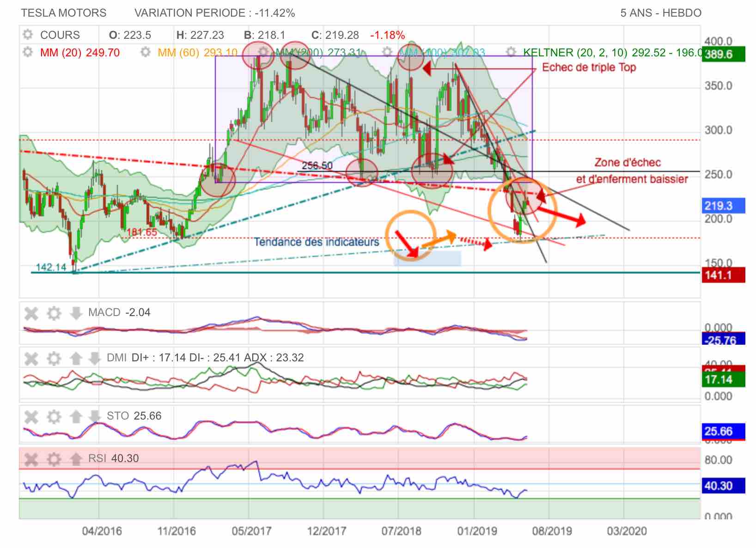Click the DMI DI+ ADX readout label
Viewport: 756px width, 548px height.
click(x=205, y=358)
